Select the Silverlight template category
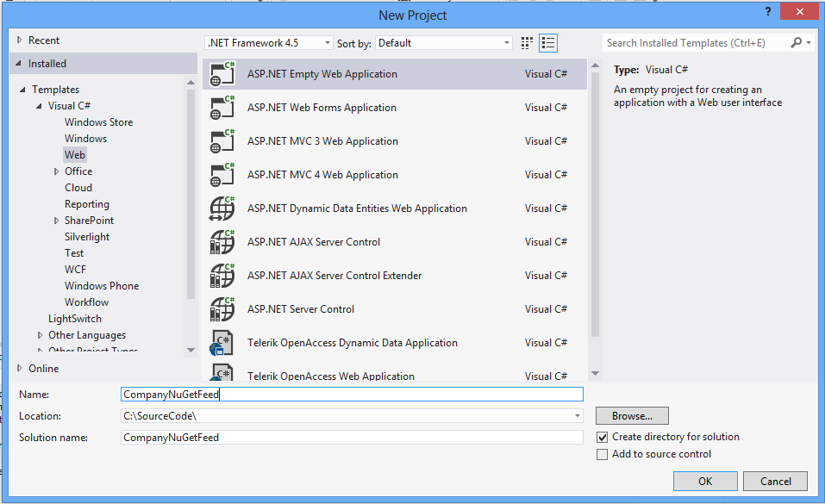The image size is (825, 504). point(87,237)
